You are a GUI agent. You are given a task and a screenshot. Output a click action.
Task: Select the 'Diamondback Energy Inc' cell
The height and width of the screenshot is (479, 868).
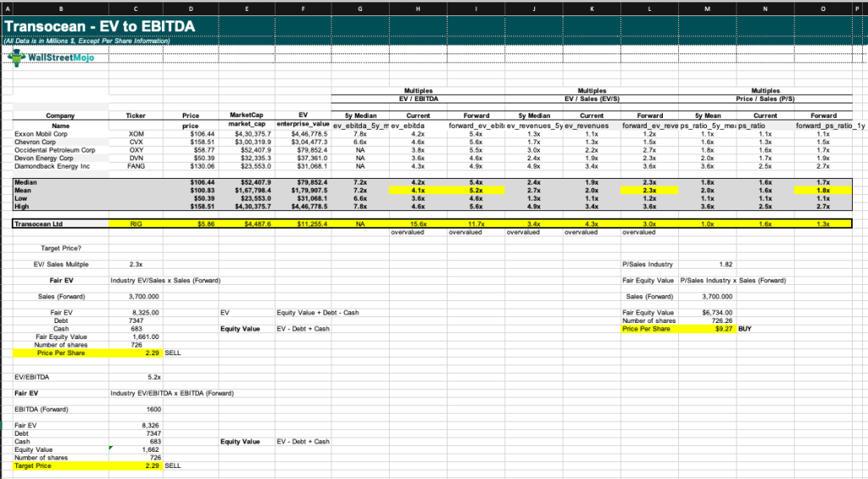pyautogui.click(x=61, y=166)
